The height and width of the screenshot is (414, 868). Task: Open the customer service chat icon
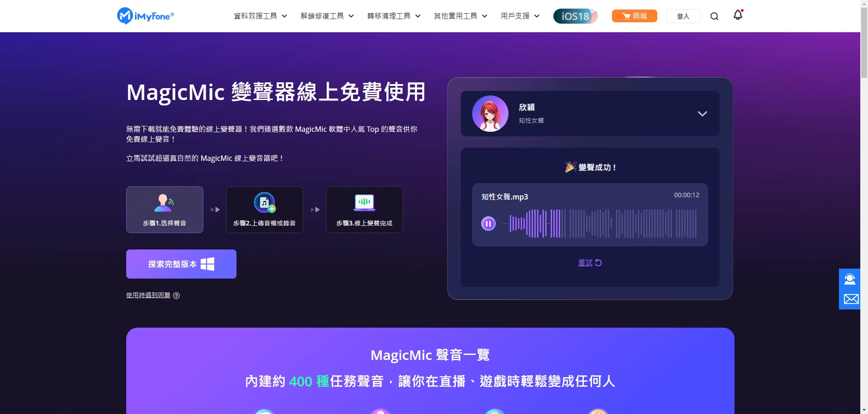coord(850,279)
